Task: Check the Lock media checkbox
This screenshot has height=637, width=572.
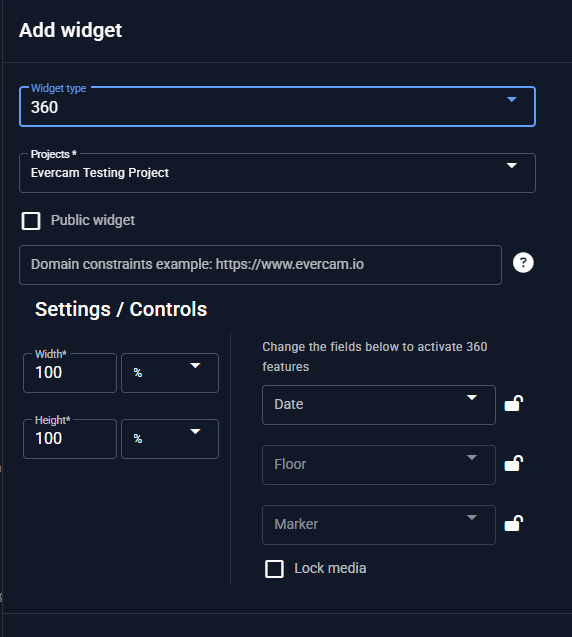Action: 274,569
